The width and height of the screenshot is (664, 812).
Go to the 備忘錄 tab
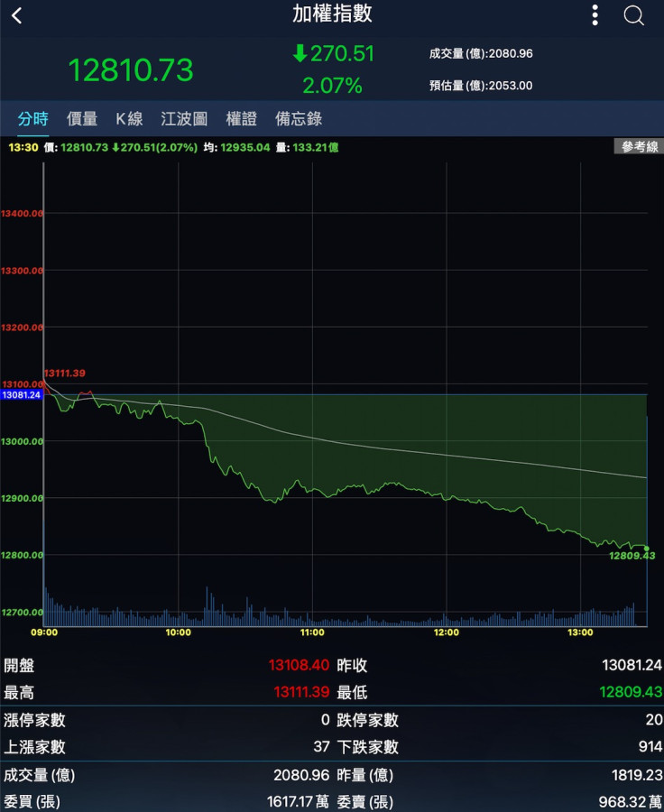pos(299,118)
